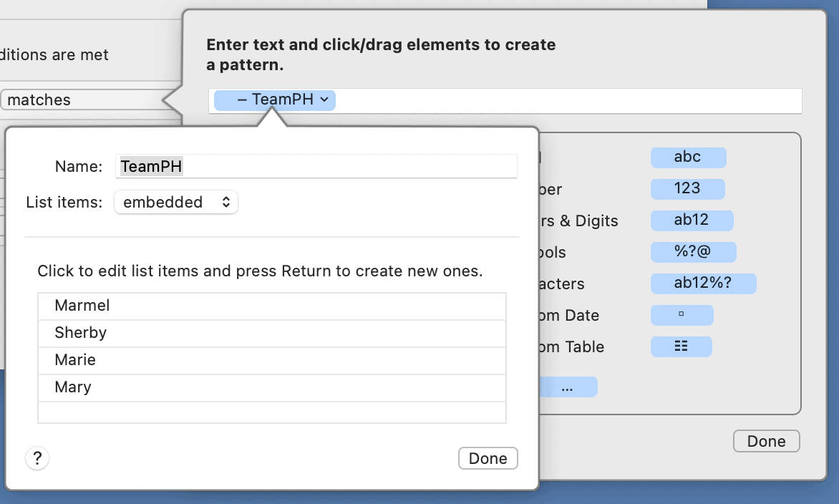Edit the Name field containing TeamPH
839x504 pixels.
click(316, 166)
